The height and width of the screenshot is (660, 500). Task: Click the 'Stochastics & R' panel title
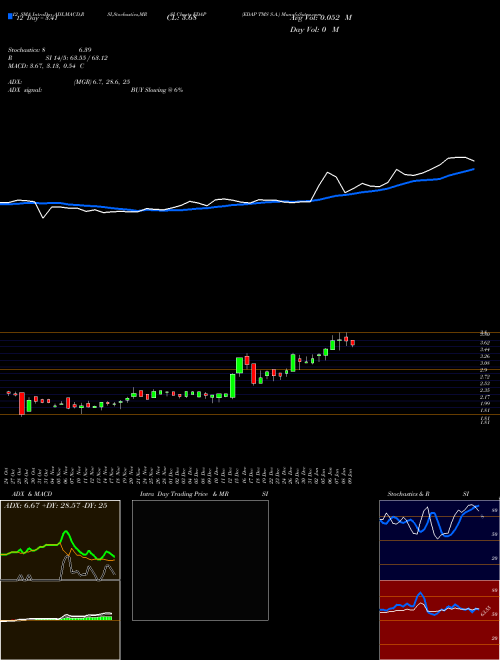point(409,494)
